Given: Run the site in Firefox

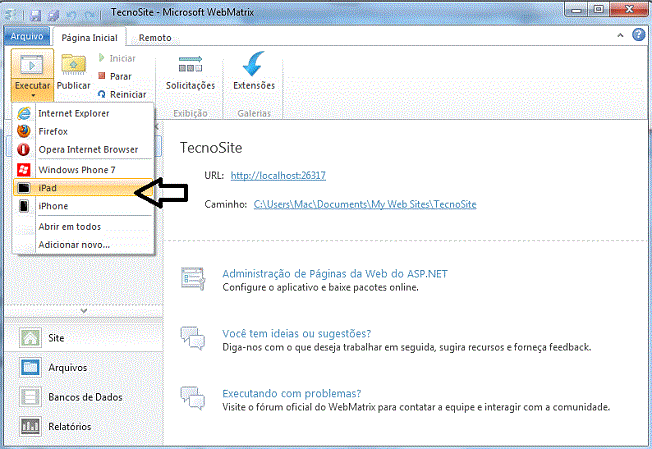Looking at the screenshot, I should (83, 131).
